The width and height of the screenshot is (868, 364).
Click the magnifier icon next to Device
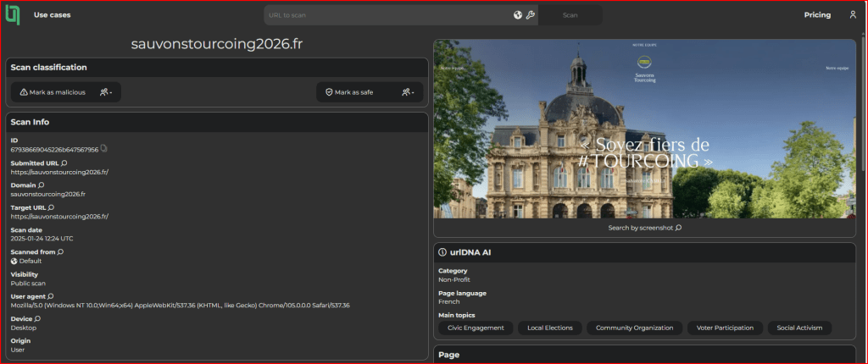[x=37, y=318]
